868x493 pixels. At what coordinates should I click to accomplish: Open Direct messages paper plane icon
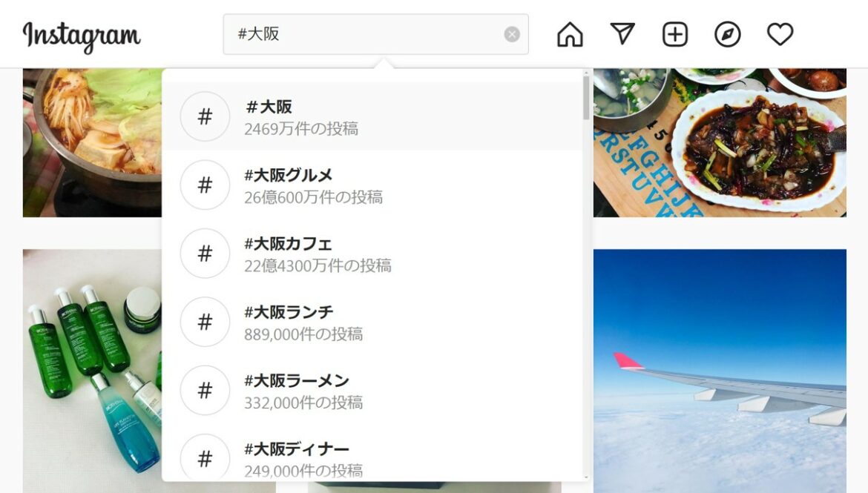[622, 34]
